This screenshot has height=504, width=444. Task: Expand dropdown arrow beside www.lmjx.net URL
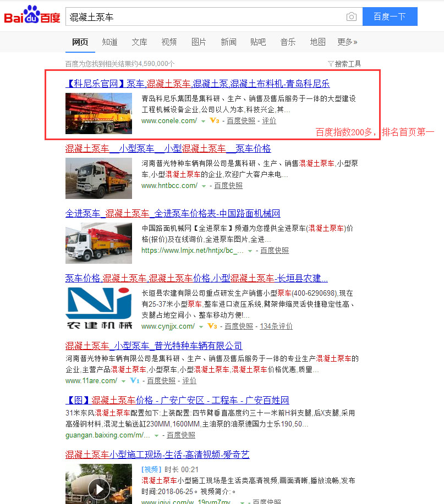tap(250, 251)
